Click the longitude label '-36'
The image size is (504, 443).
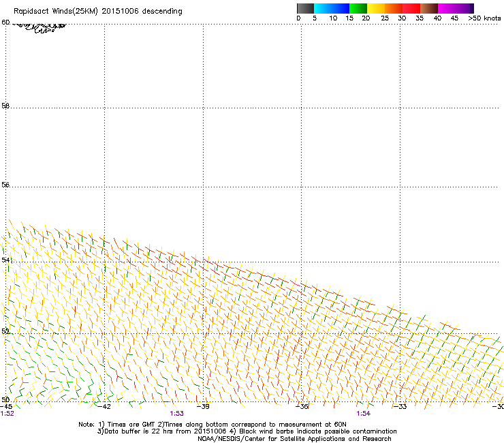[302, 406]
